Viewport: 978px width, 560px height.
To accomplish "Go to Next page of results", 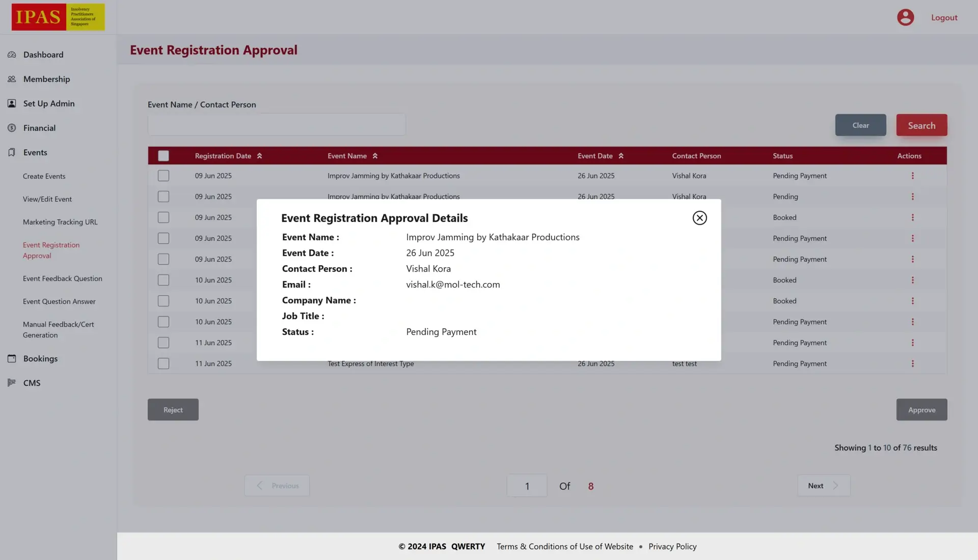I will 823,486.
